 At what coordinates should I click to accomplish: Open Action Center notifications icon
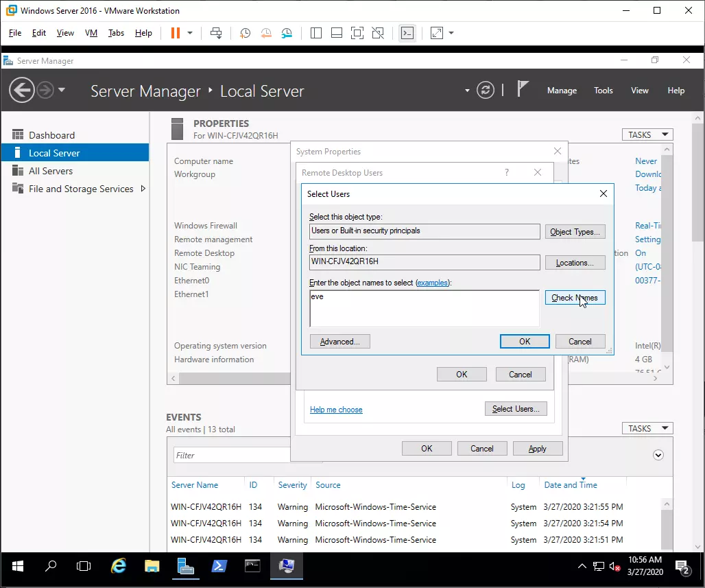coord(682,567)
